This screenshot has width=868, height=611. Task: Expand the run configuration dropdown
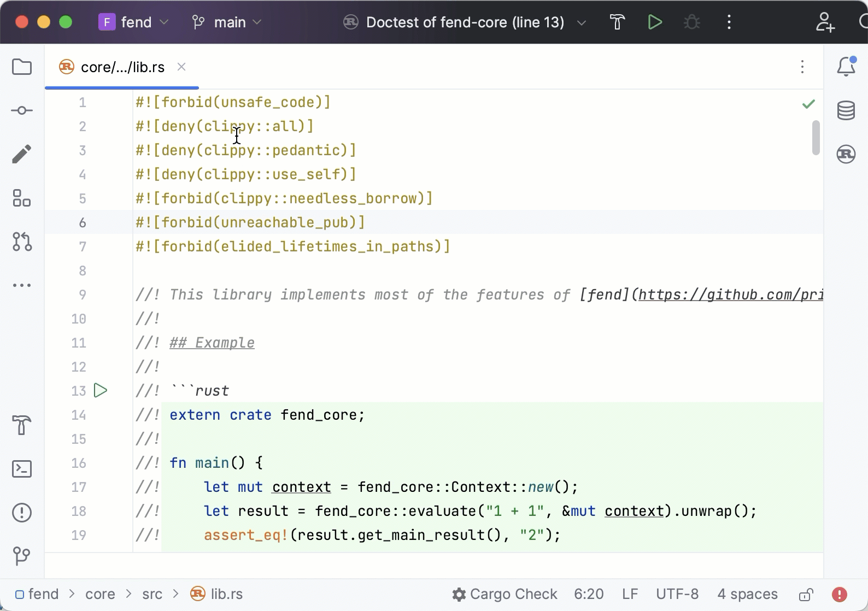582,23
